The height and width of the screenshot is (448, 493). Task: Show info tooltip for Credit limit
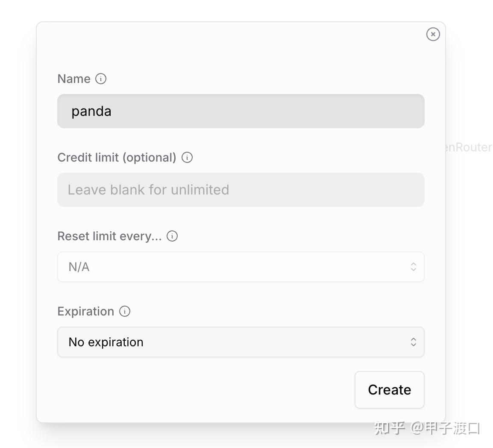[x=187, y=157]
